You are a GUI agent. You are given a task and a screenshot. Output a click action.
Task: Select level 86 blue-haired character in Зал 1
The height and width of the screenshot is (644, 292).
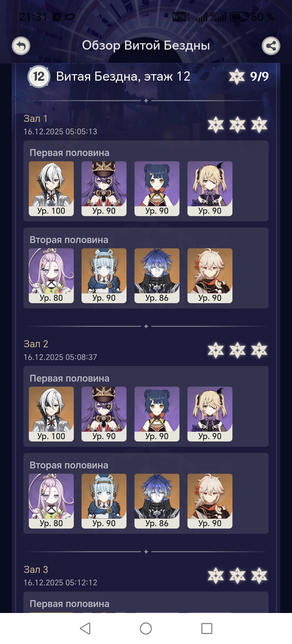[157, 275]
